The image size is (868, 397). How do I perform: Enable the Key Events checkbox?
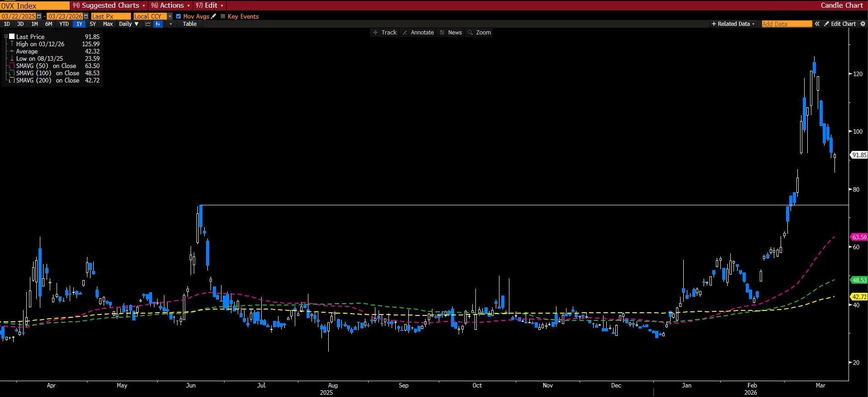pyautogui.click(x=223, y=16)
